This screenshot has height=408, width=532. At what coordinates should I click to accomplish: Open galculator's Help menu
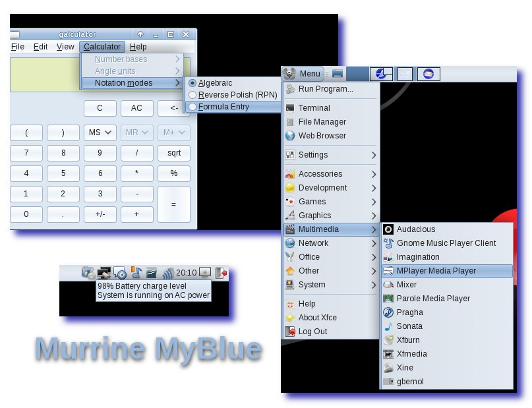[x=138, y=47]
